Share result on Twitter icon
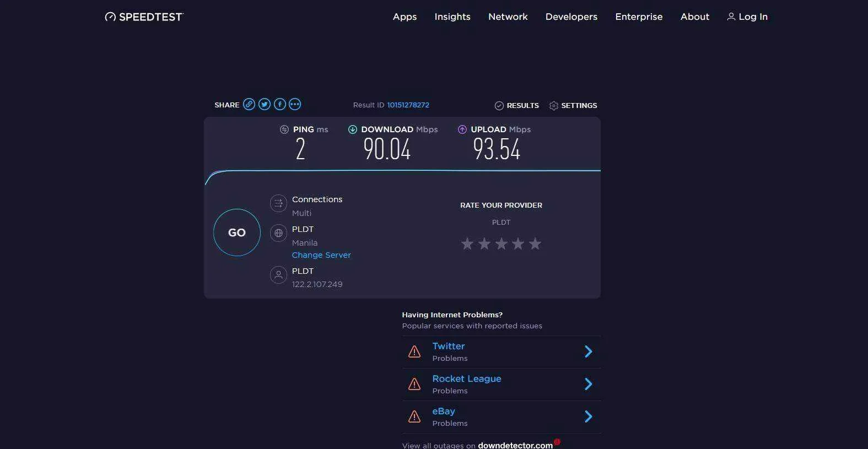Viewport: 868px width, 449px height. click(265, 104)
